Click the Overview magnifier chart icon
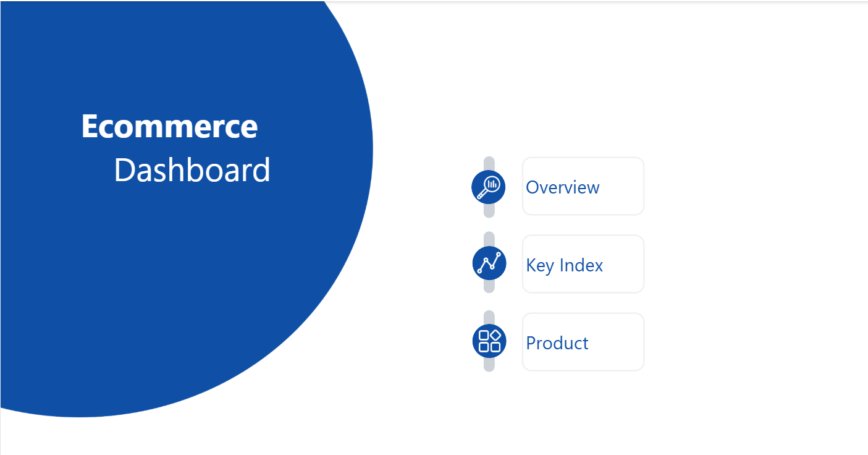This screenshot has width=868, height=455. (x=489, y=186)
